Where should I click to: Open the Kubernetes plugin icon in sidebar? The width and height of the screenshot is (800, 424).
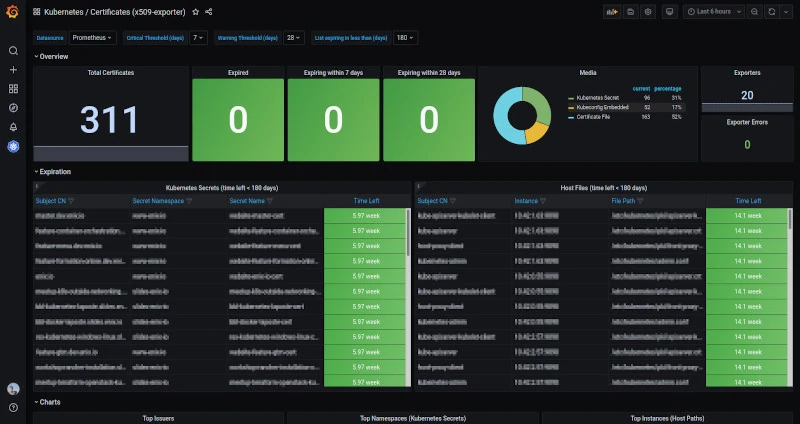point(13,147)
